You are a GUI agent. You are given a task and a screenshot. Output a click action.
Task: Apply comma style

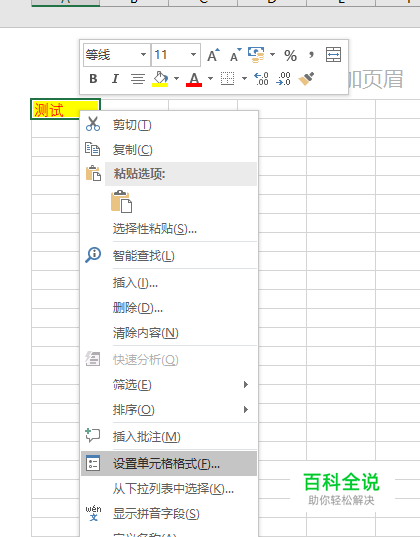(x=311, y=55)
